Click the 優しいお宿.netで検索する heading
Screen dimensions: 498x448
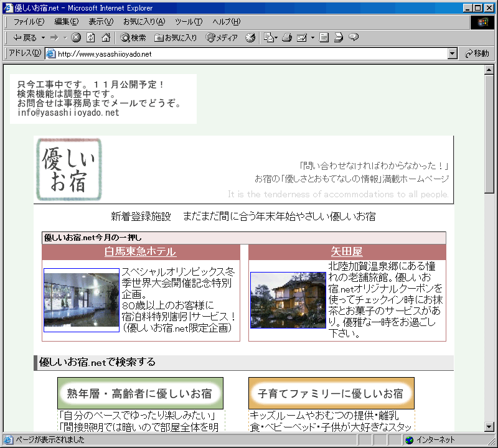pyautogui.click(x=97, y=362)
